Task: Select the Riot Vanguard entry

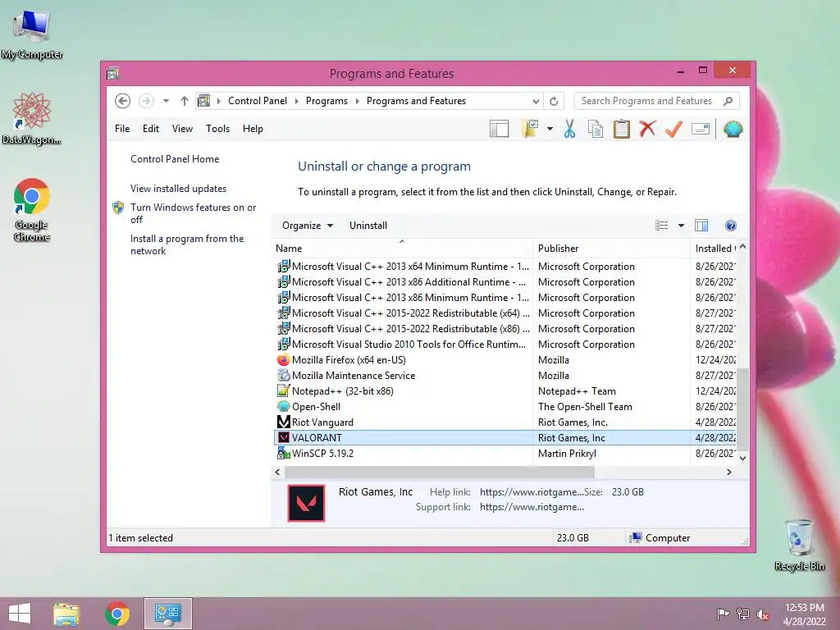Action: coord(505,422)
